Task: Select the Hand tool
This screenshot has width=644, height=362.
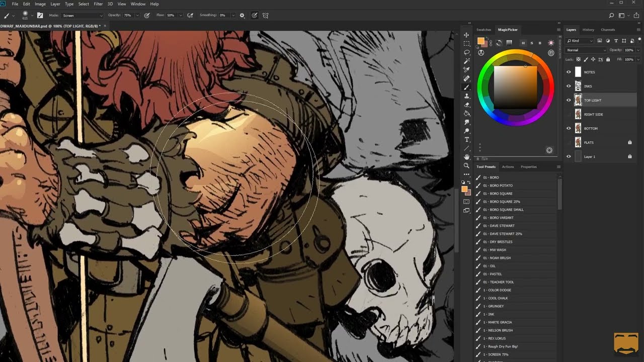Action: [466, 157]
